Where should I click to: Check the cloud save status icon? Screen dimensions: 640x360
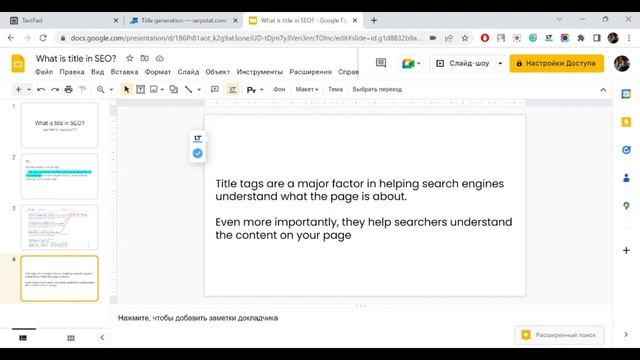[x=160, y=58]
